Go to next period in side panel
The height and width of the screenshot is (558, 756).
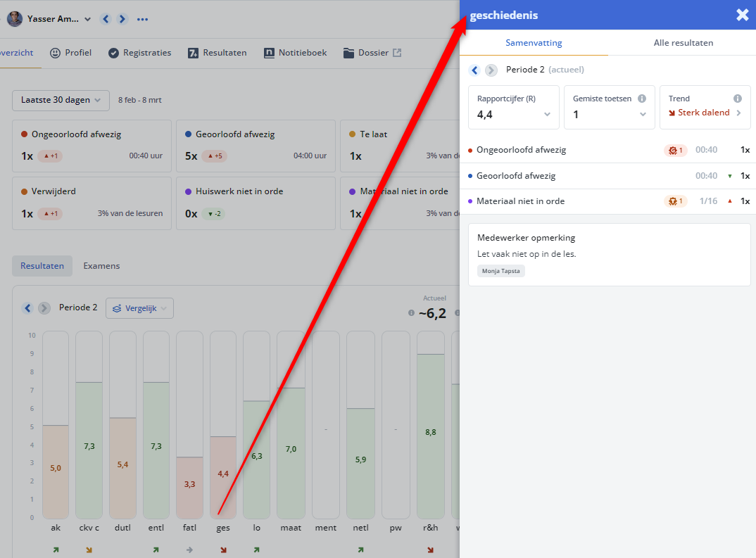click(x=491, y=70)
